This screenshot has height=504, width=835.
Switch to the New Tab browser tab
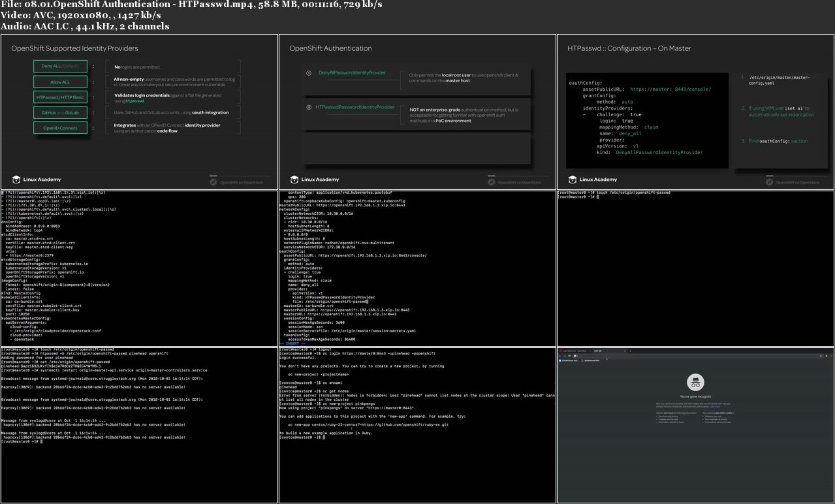608,351
